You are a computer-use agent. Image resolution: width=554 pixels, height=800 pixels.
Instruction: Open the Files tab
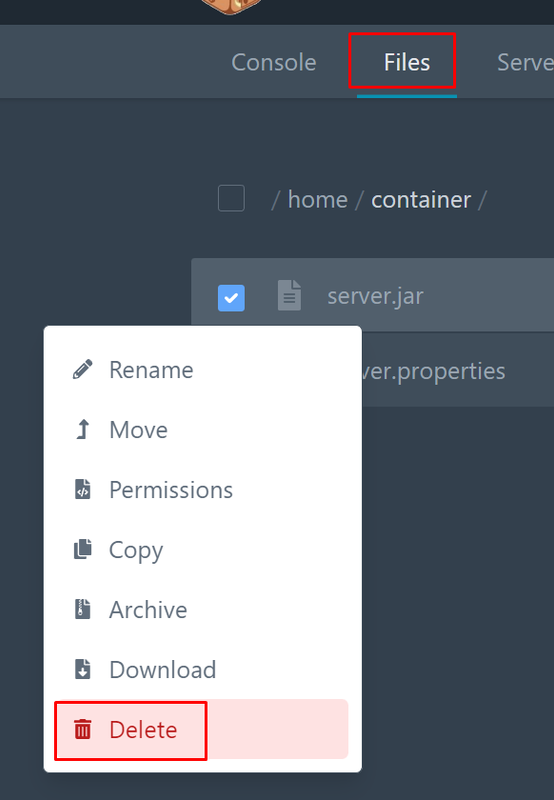coord(407,62)
